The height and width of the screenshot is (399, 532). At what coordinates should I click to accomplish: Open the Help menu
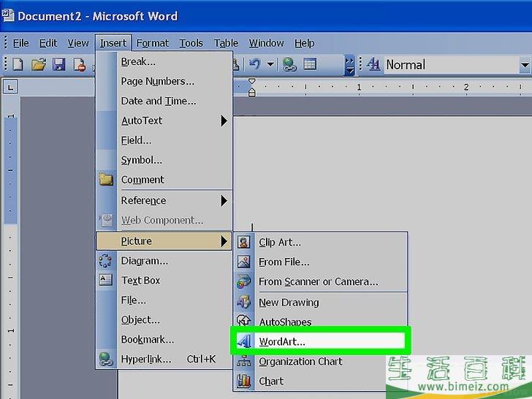click(304, 43)
